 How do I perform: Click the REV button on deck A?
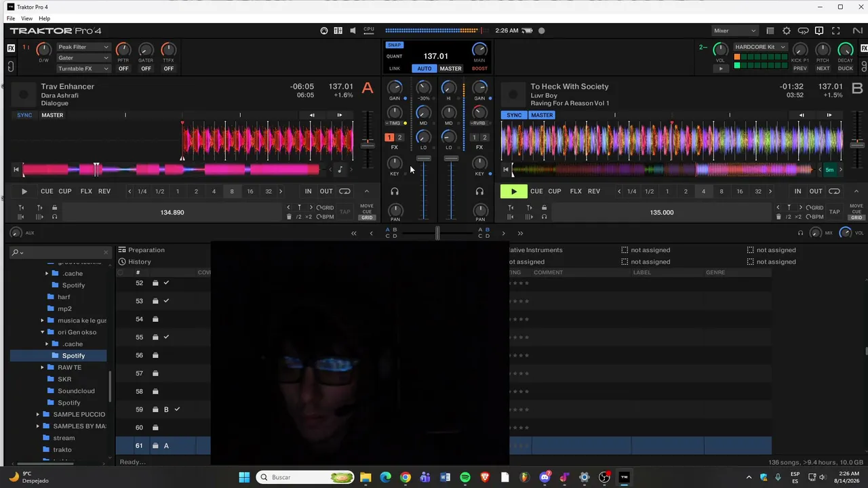(x=104, y=191)
